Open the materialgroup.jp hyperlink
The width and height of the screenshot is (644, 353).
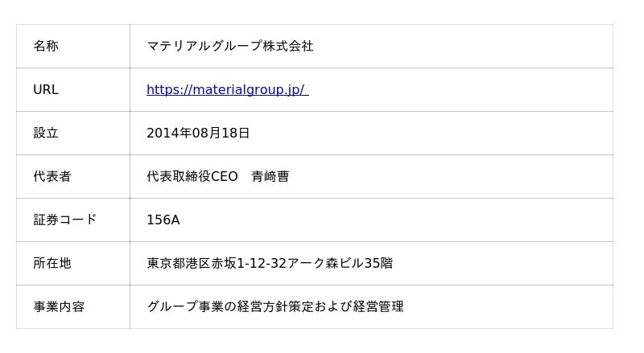225,90
